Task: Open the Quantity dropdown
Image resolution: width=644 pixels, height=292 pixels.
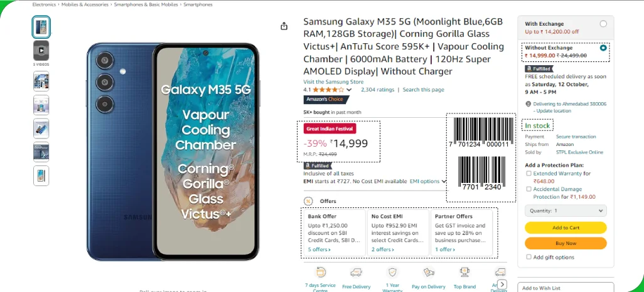Action: 566,211
